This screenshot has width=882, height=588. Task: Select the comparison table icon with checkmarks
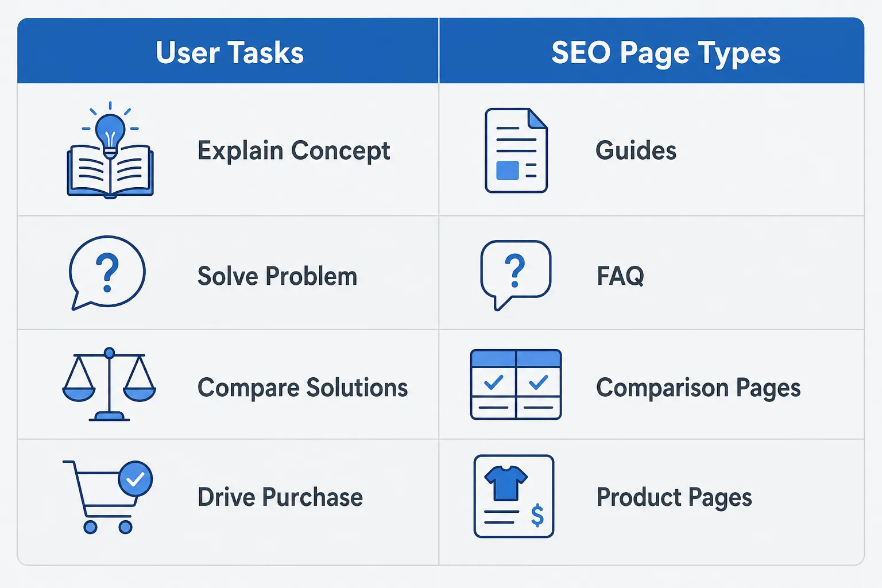[516, 384]
